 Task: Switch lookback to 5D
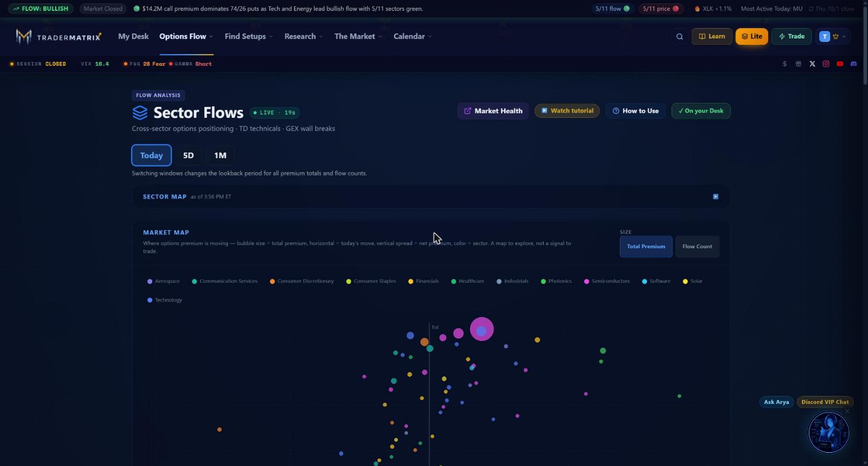pos(188,155)
